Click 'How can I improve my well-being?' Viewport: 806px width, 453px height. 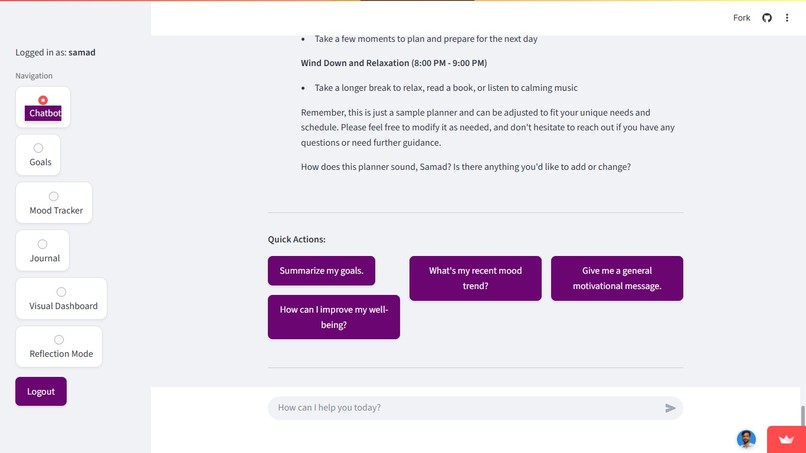pyautogui.click(x=334, y=317)
